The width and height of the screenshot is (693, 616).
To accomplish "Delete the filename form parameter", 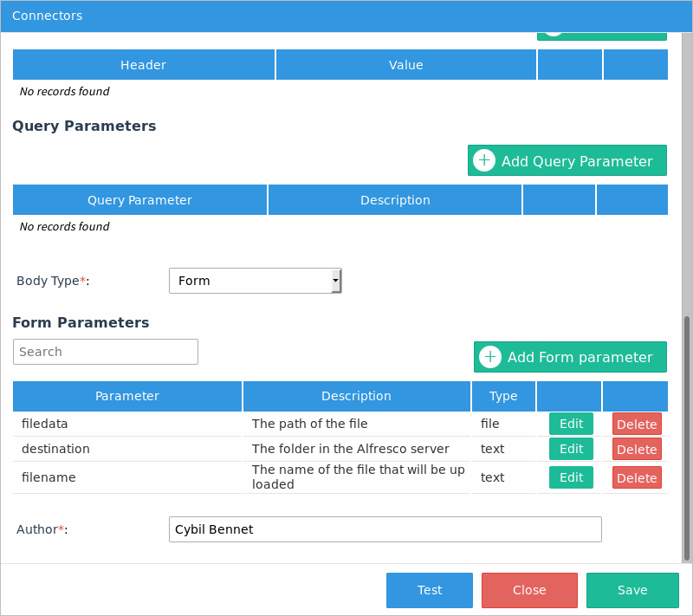I will pos(637,477).
